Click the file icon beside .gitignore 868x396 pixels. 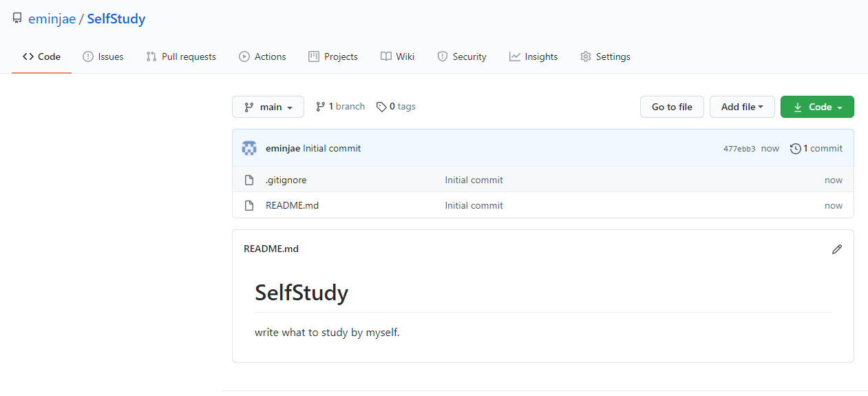point(249,180)
